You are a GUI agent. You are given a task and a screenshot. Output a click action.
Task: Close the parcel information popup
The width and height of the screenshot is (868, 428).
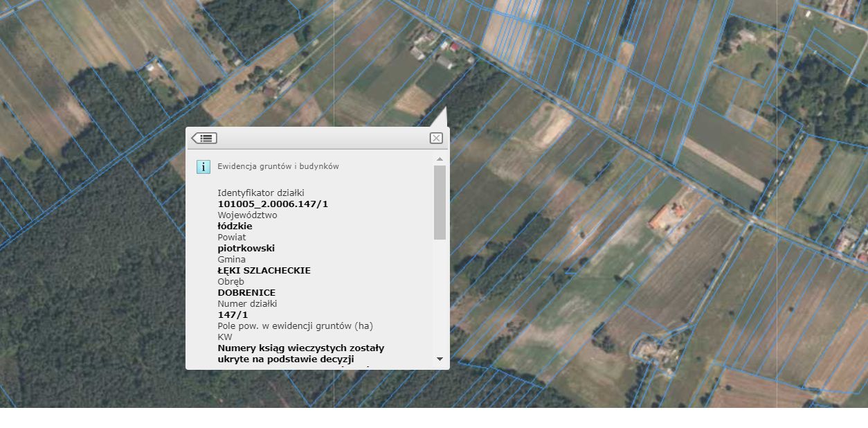click(436, 138)
